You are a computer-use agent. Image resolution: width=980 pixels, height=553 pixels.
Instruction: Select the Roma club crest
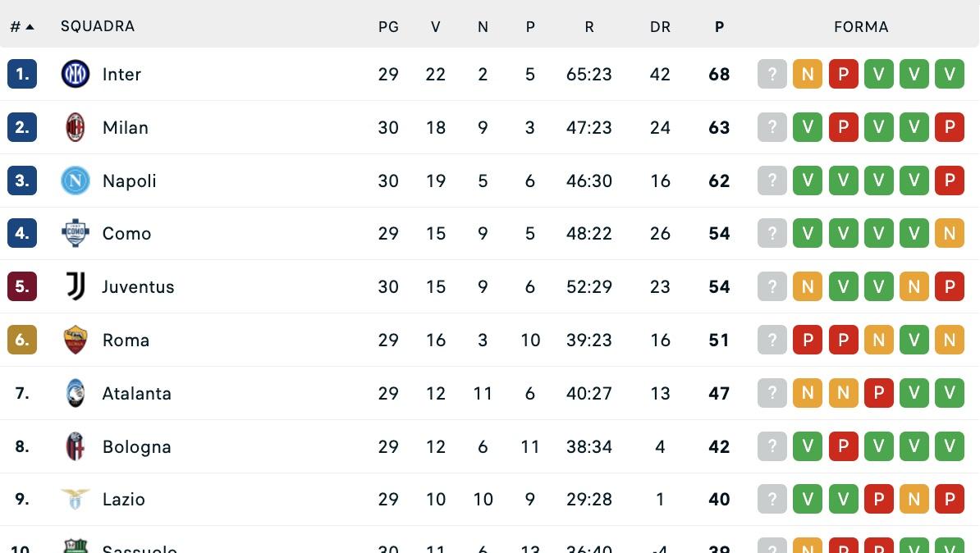[x=75, y=340]
